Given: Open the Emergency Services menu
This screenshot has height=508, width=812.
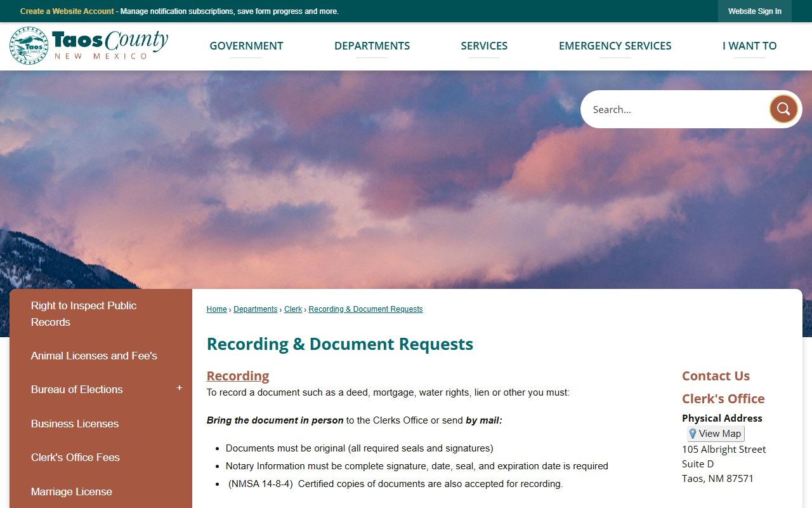Looking at the screenshot, I should [615, 46].
